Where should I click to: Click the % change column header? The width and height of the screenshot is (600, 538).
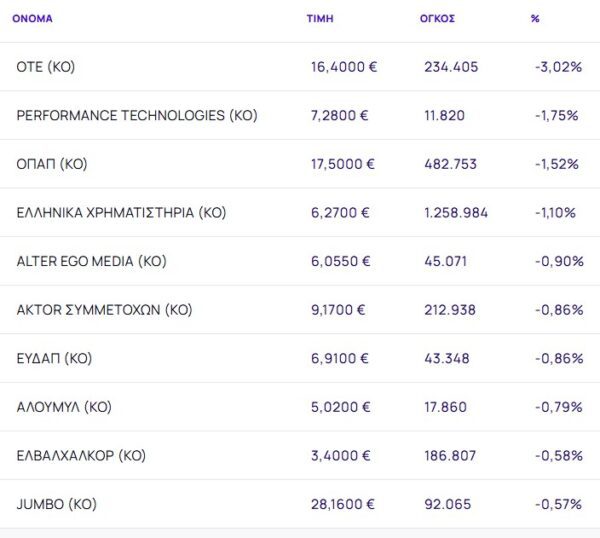[535, 19]
